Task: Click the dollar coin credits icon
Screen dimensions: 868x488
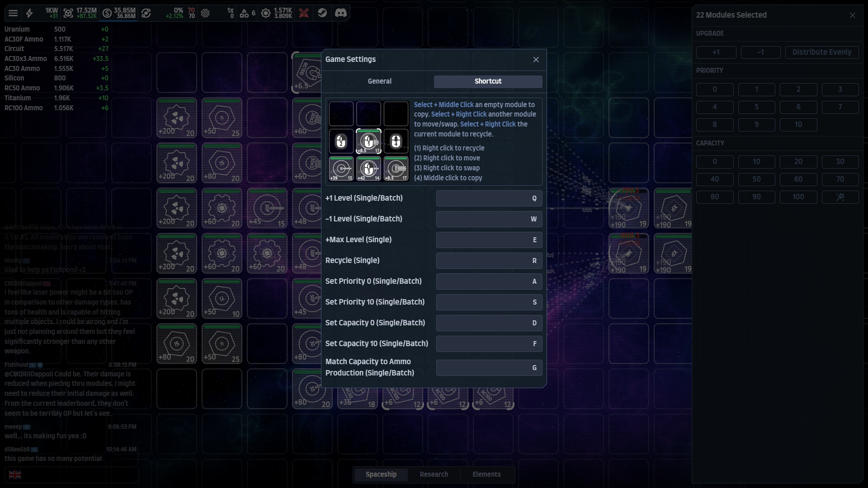Action: [107, 13]
